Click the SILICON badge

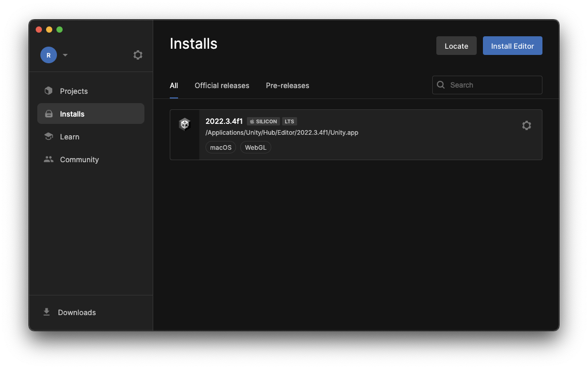coord(263,121)
